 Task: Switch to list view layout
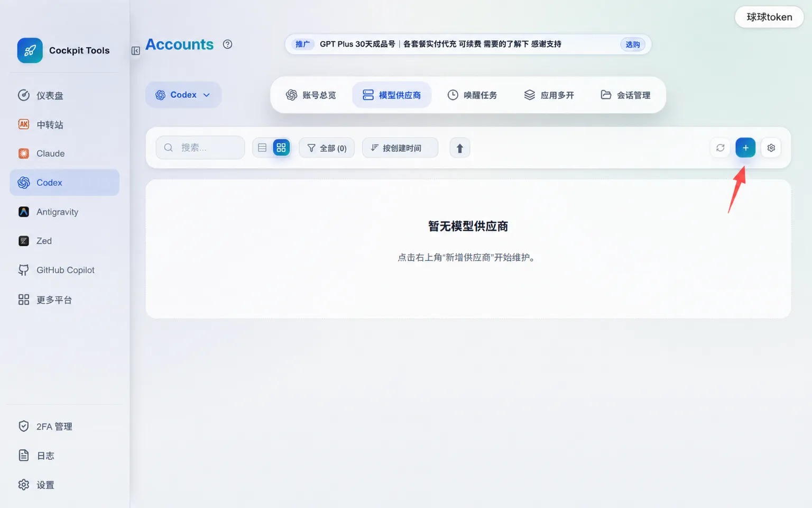[262, 148]
